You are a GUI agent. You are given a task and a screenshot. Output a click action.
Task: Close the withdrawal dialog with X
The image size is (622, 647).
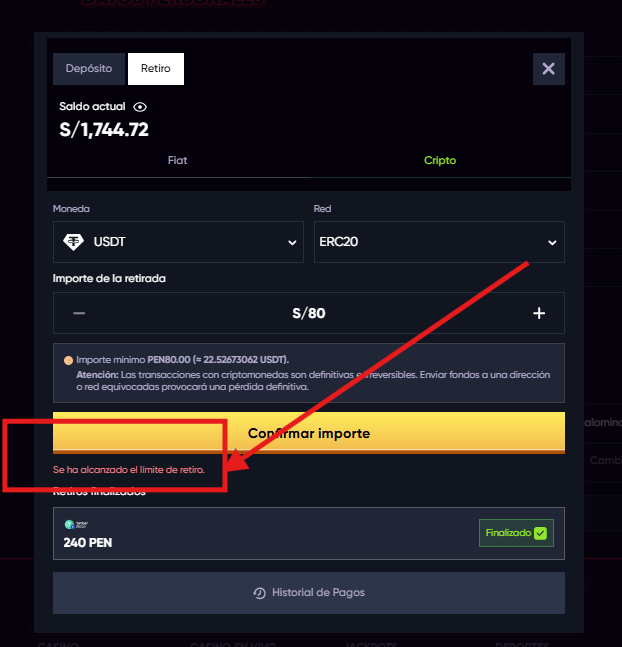[x=549, y=69]
